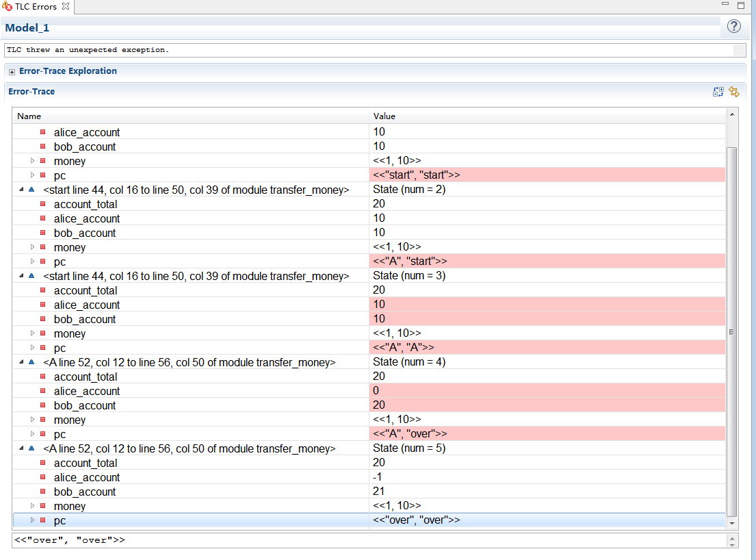
Task: Select the bob_account row in State 3
Action: tap(369, 319)
